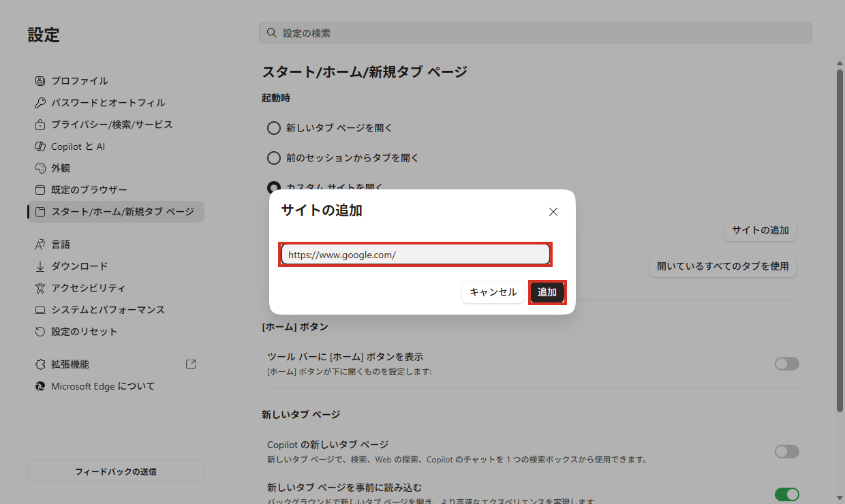Click 開いているすべてのタブを使用 button

[723, 266]
